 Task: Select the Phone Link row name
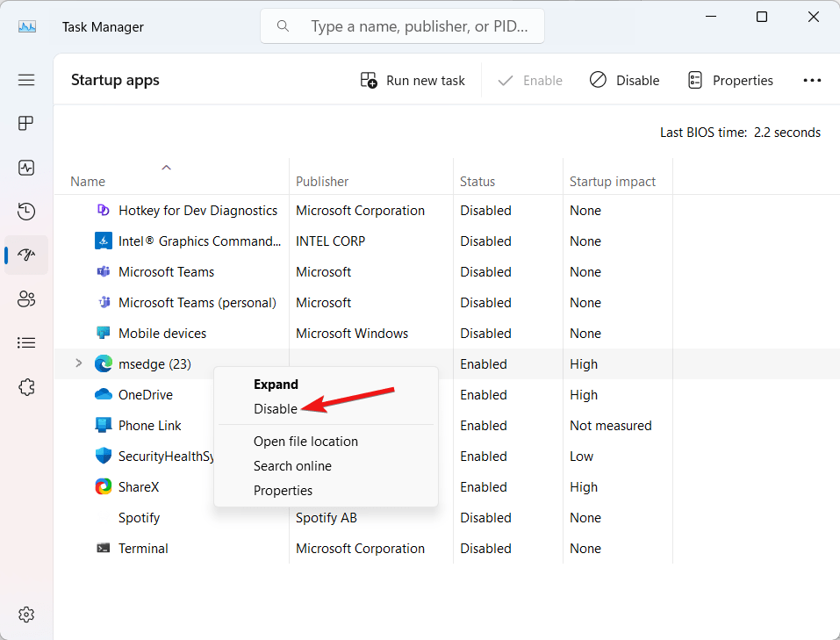(x=149, y=426)
